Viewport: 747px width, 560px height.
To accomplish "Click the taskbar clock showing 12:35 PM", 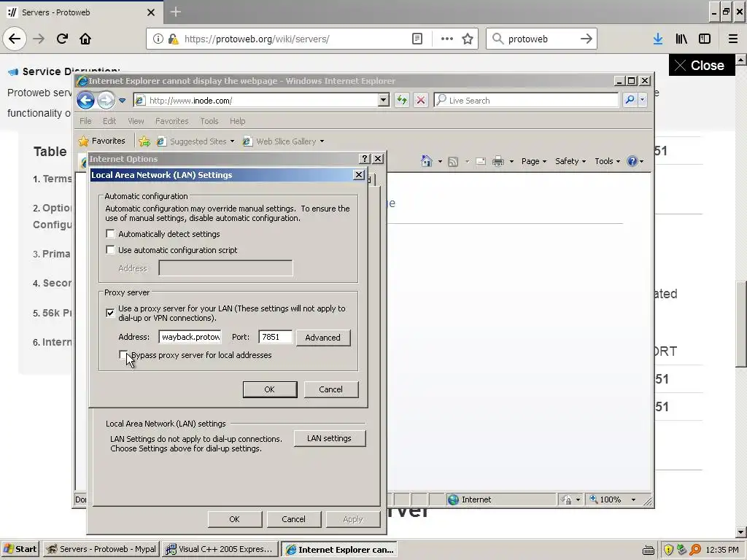I will (722, 550).
